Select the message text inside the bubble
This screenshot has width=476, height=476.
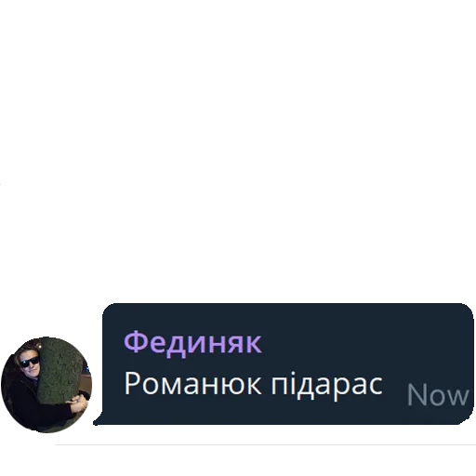point(253,384)
